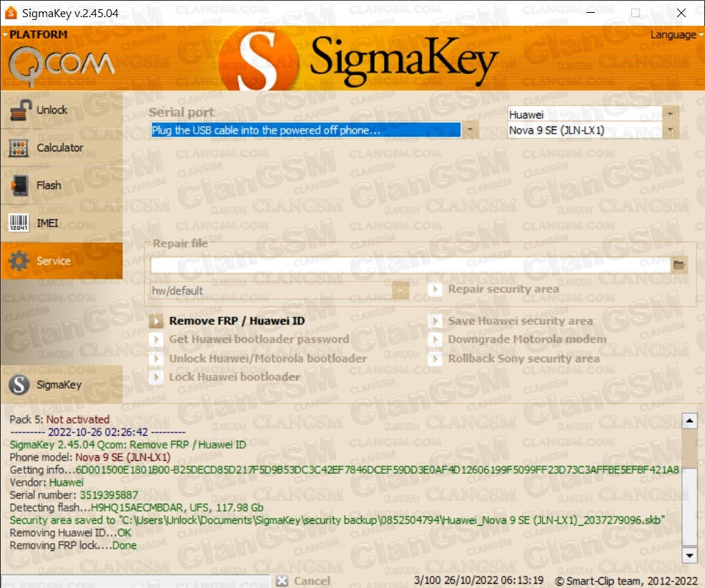Open the Nova 9 SE model selector
Screen dimensions: 705x588
click(x=670, y=131)
